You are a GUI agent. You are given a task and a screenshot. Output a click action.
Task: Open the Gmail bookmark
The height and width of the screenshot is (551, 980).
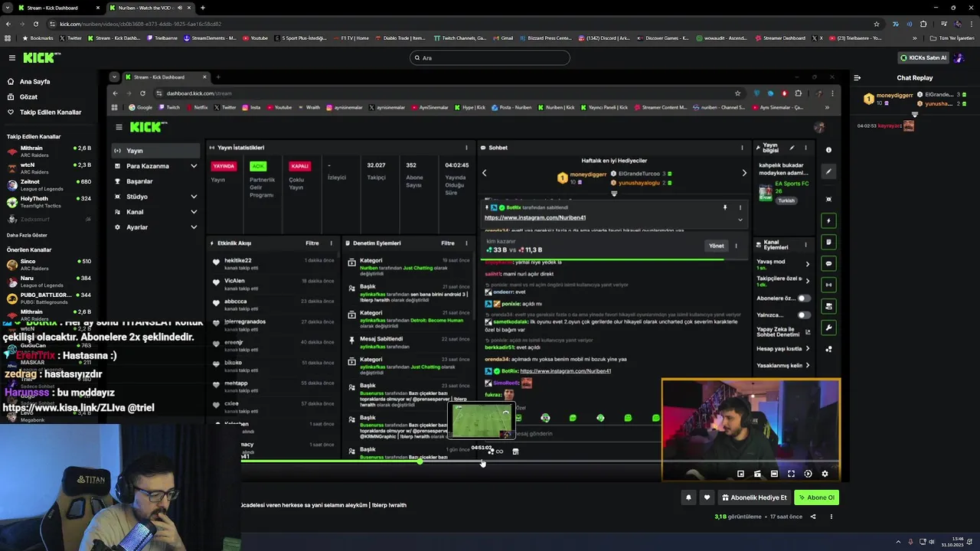[502, 37]
